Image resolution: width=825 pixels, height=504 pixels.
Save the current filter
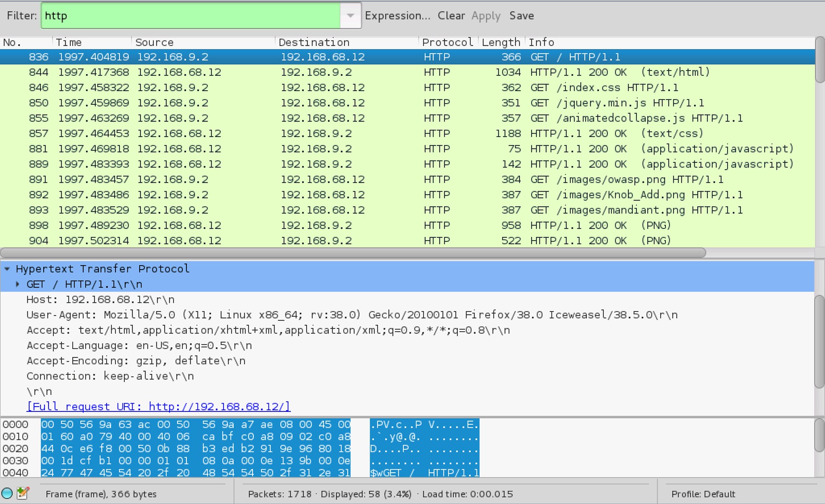tap(521, 16)
